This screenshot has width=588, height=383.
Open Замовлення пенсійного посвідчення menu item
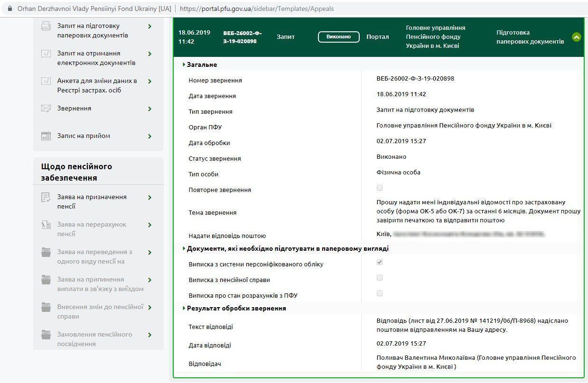pyautogui.click(x=95, y=339)
